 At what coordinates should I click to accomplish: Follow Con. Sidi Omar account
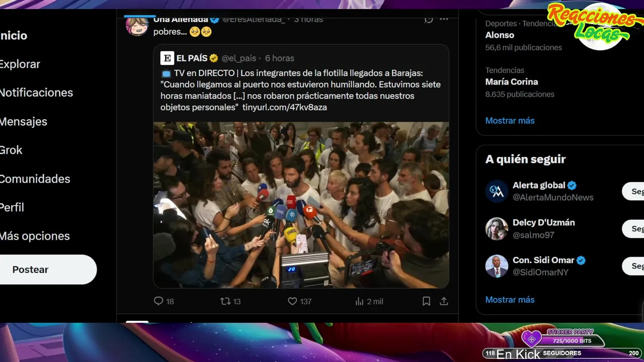point(633,266)
